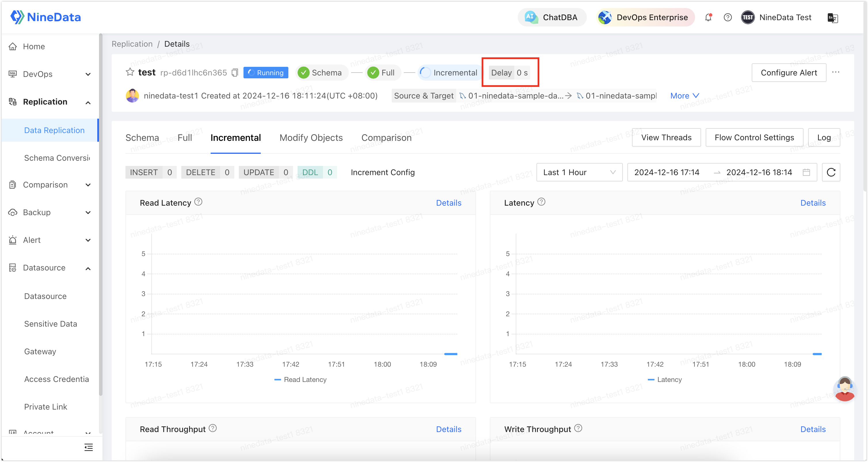
Task: Toggle the Latency legend series
Action: [x=665, y=380]
